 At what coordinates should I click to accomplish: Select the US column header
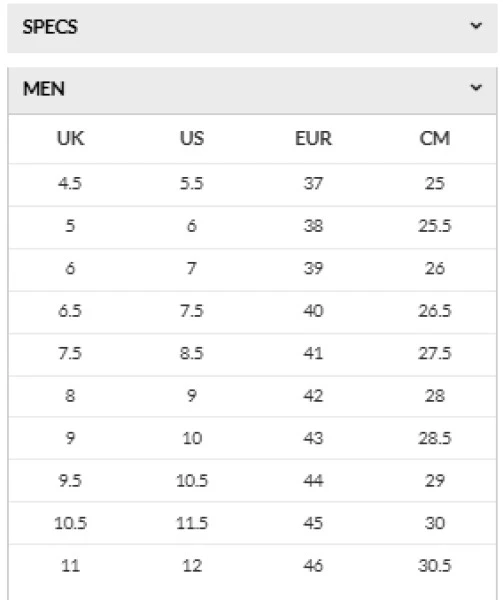192,138
